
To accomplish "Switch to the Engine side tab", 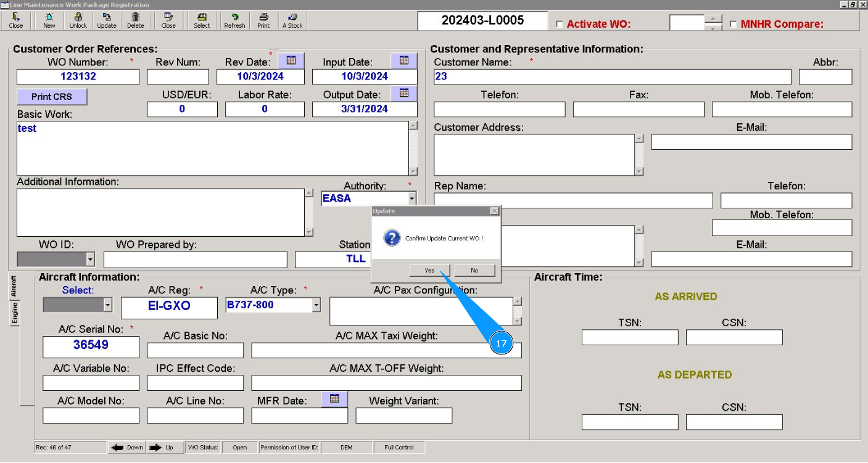I will tap(14, 313).
